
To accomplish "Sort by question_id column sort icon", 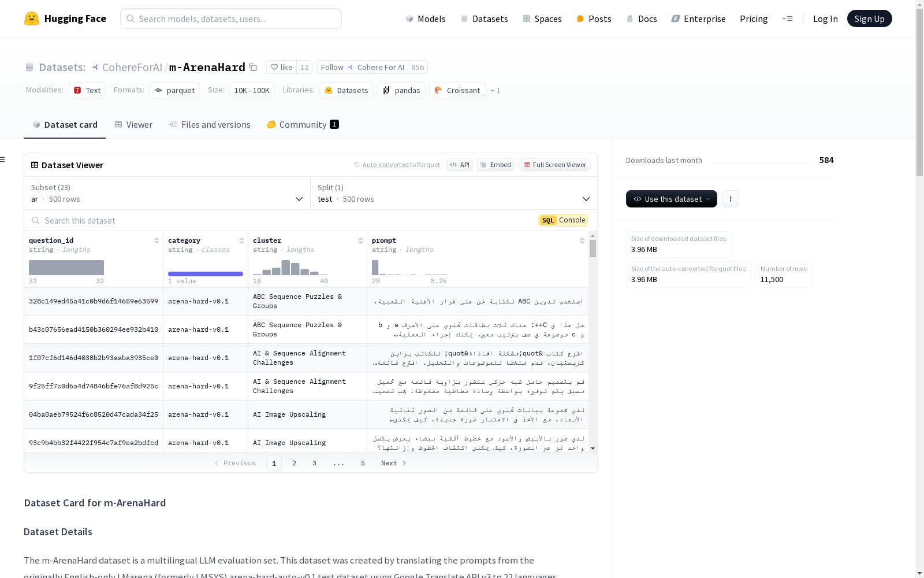I will coord(157,240).
